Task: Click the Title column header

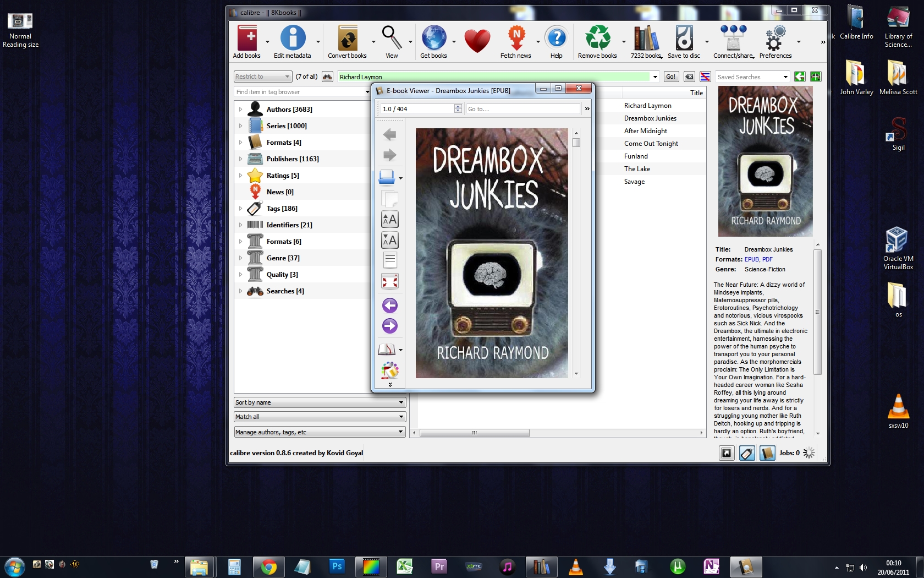Action: pyautogui.click(x=663, y=92)
